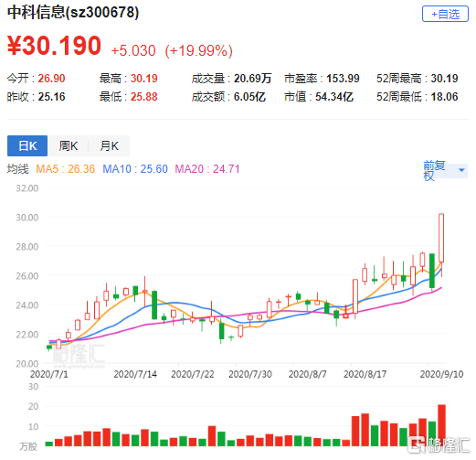Click the change percentage (+19.99%)
The height and width of the screenshot is (460, 476).
[x=198, y=50]
